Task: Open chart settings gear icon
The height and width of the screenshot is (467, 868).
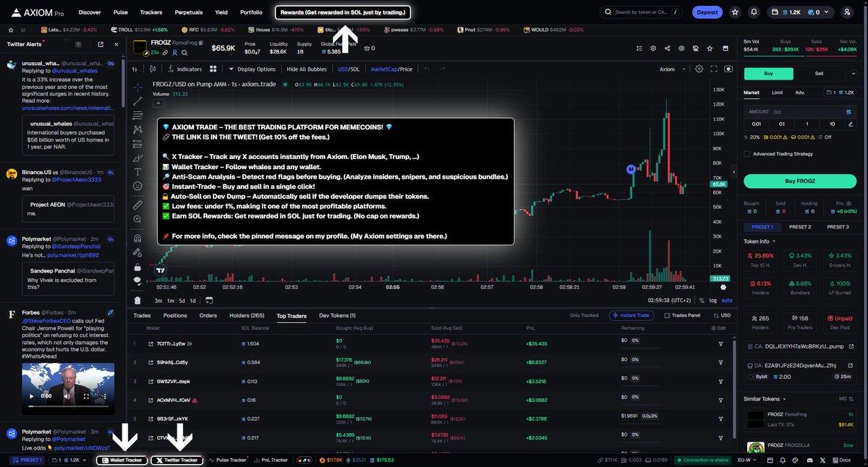Action: point(699,69)
